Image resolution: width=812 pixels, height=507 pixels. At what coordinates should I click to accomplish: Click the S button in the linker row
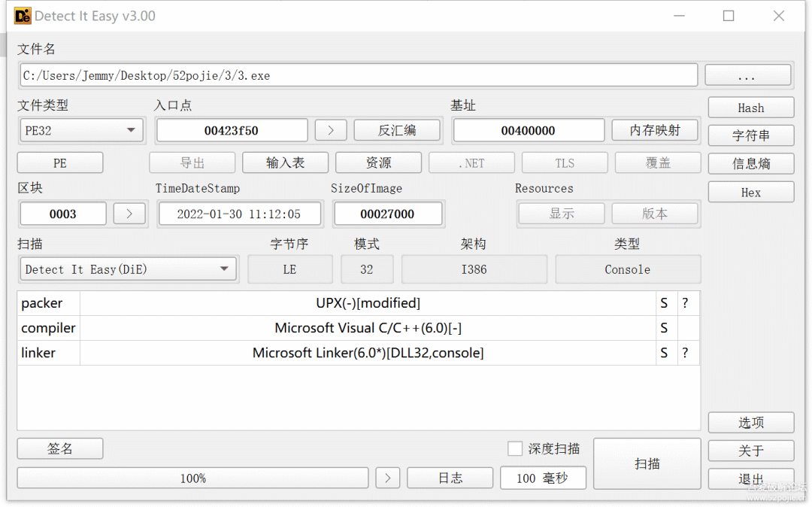[664, 353]
